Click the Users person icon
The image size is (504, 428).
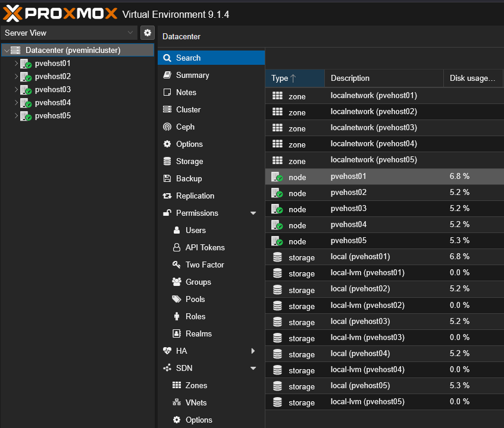pos(177,230)
